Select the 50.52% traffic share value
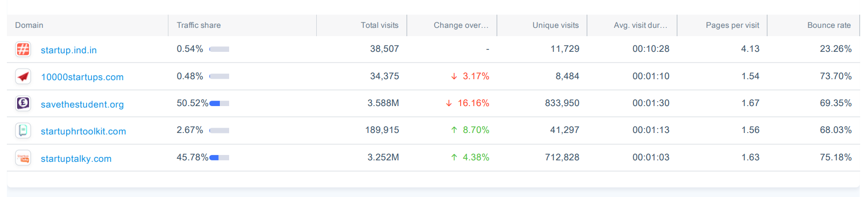The height and width of the screenshot is (197, 868). point(192,103)
